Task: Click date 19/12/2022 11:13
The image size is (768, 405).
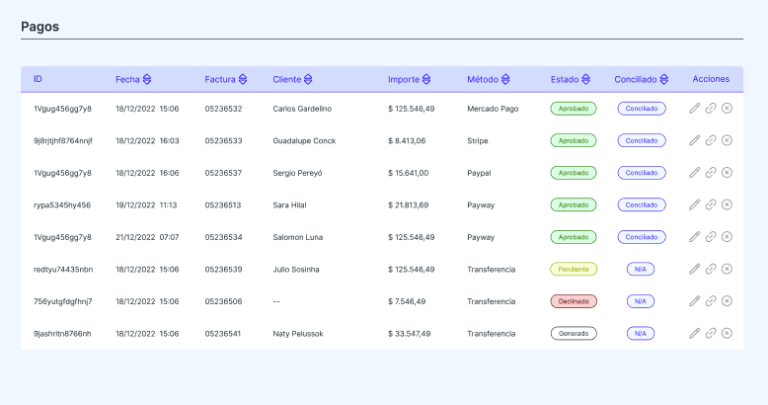Action: 146,205
